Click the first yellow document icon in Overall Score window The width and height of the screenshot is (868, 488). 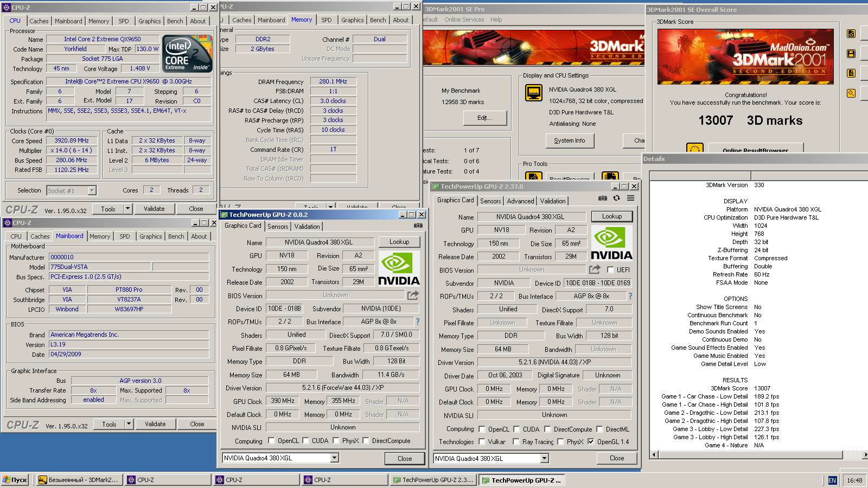pos(851,34)
